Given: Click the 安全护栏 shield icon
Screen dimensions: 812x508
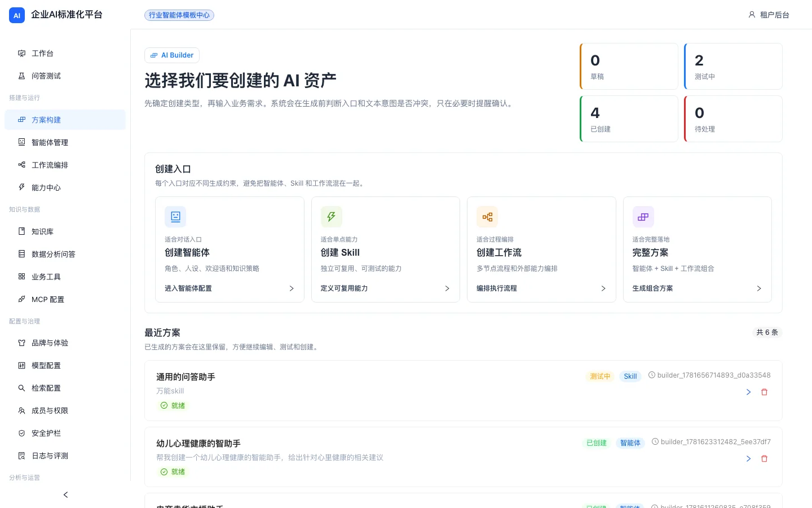Looking at the screenshot, I should [21, 433].
